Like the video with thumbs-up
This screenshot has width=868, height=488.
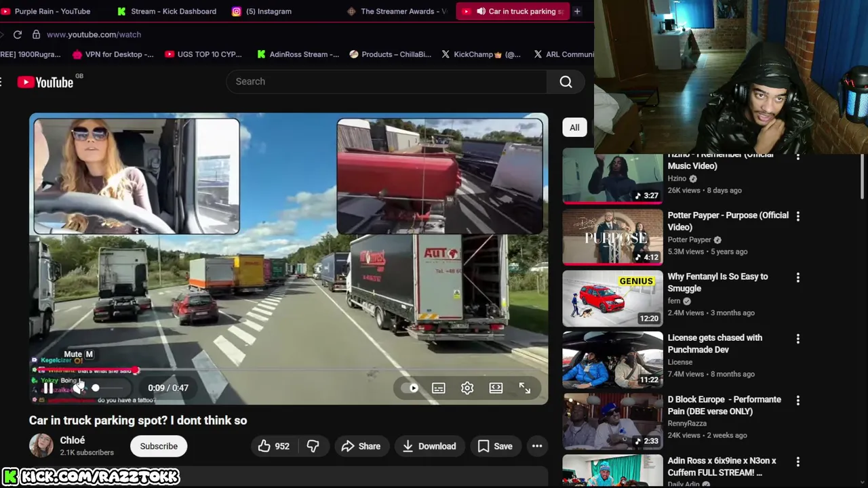[x=273, y=446]
